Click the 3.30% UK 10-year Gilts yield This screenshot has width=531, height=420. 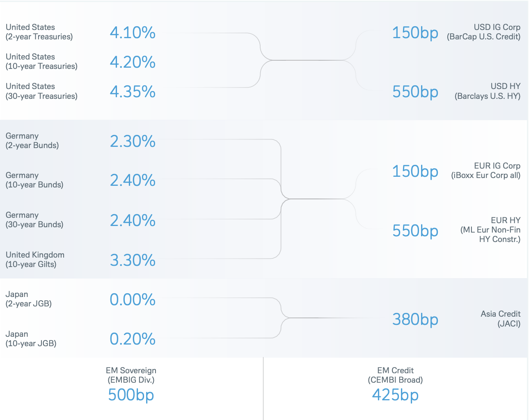(x=133, y=260)
